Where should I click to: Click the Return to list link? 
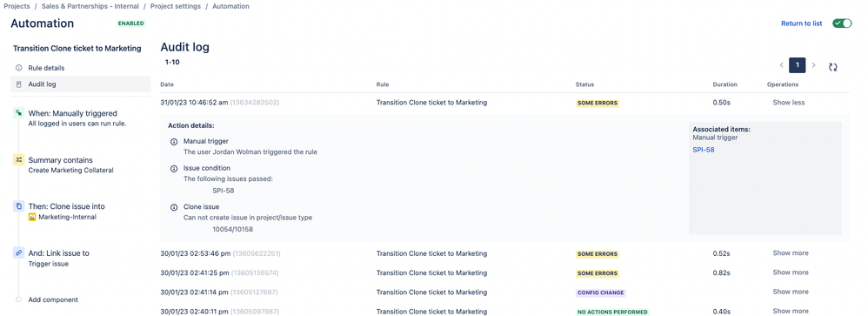tap(801, 24)
